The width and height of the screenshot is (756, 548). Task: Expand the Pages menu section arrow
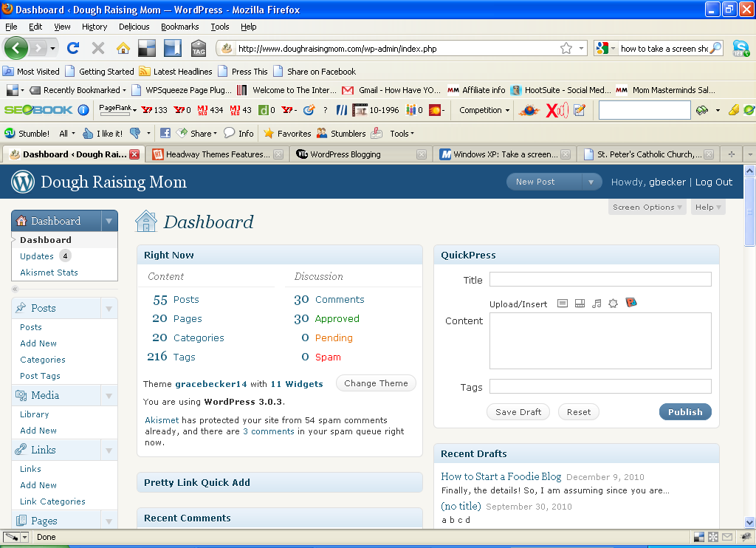109,521
